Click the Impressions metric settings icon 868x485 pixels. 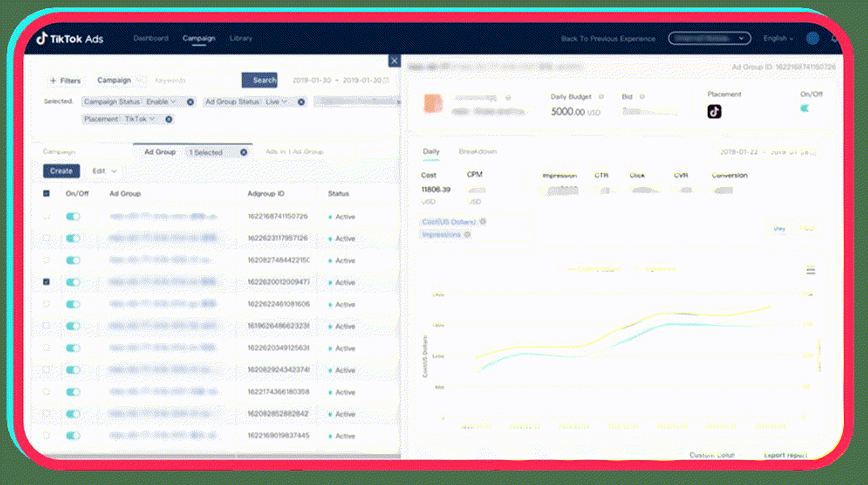[467, 234]
